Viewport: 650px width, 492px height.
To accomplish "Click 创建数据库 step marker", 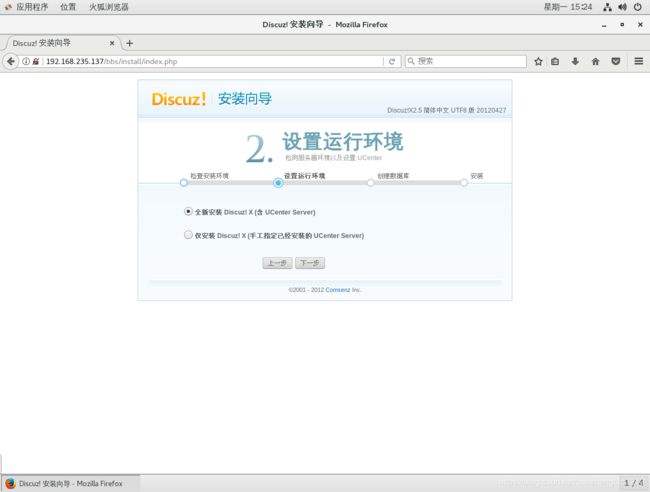I will 371,183.
